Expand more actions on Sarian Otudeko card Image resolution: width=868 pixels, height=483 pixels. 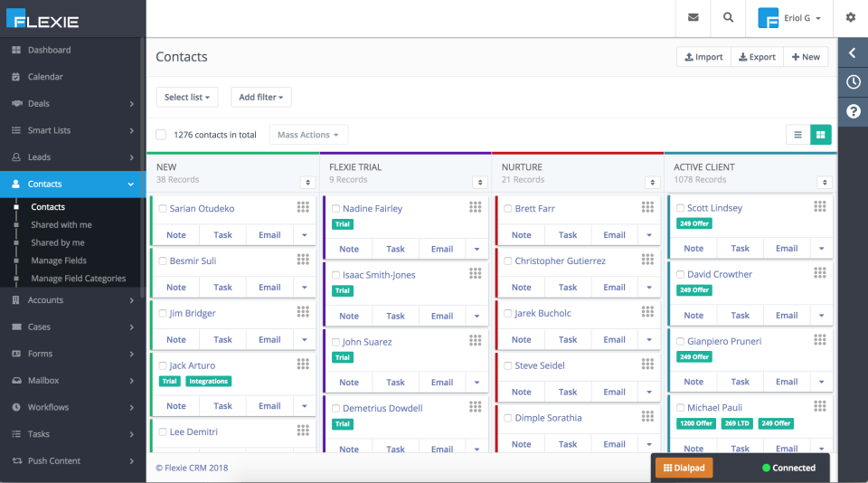tap(305, 235)
